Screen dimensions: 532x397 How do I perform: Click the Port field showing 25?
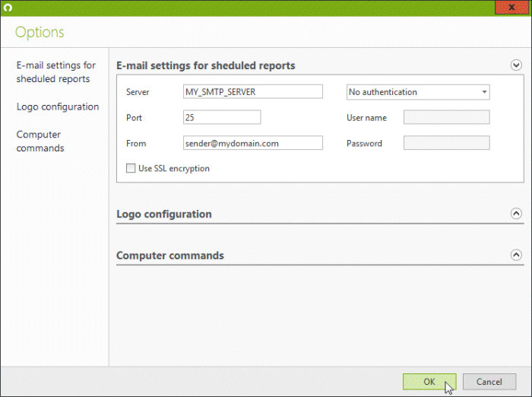point(222,117)
